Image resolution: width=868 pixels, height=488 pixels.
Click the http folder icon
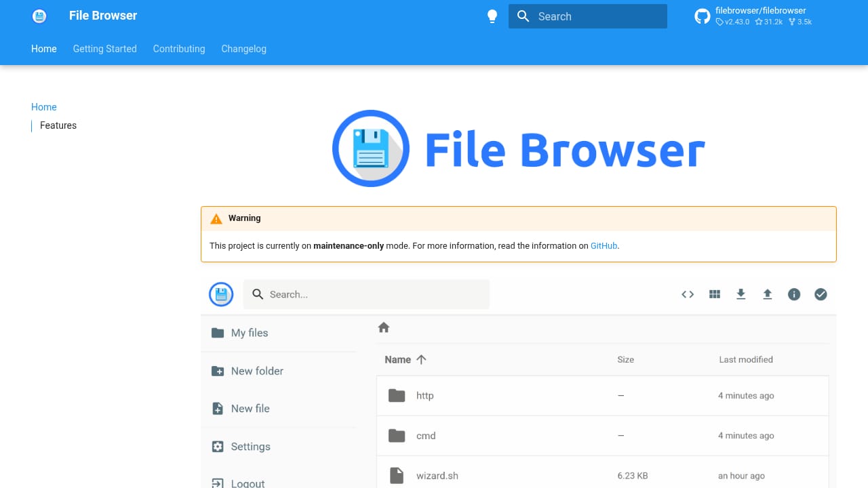tap(397, 396)
